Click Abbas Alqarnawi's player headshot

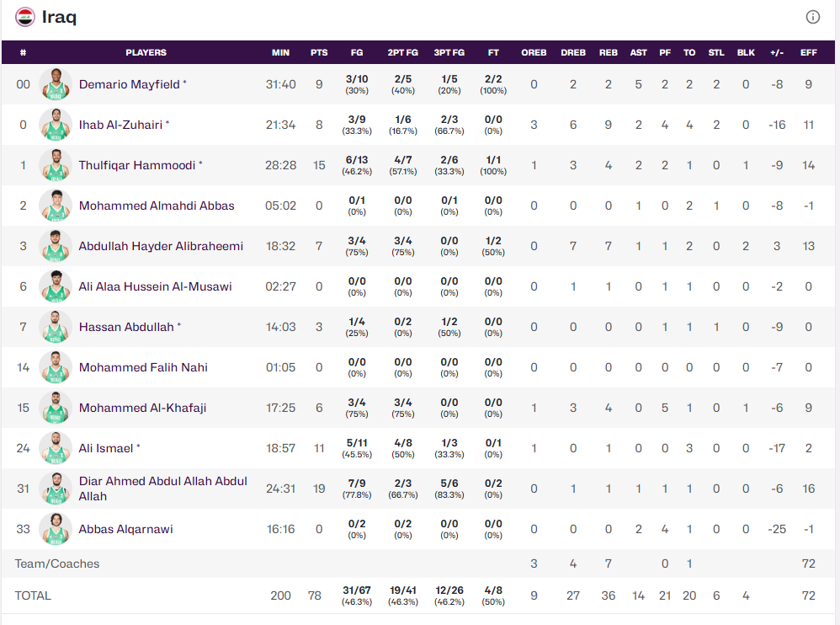pyautogui.click(x=56, y=529)
